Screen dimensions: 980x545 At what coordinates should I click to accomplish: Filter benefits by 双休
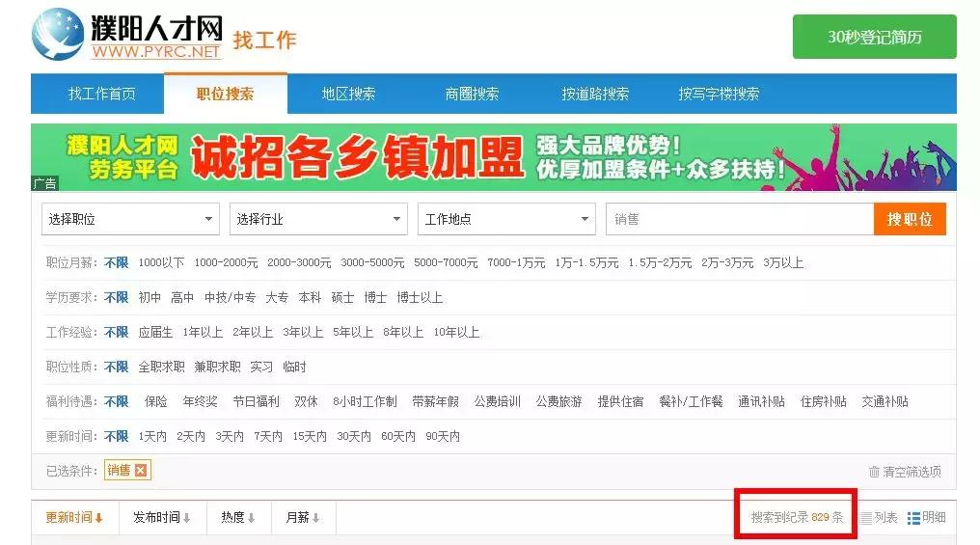(x=307, y=402)
